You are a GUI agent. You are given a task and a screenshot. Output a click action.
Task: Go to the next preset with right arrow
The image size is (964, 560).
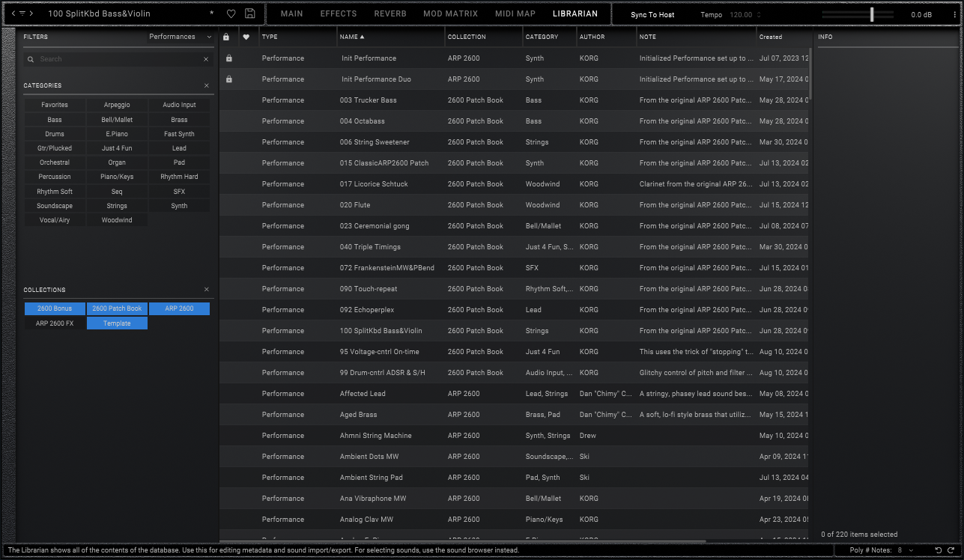tap(31, 13)
